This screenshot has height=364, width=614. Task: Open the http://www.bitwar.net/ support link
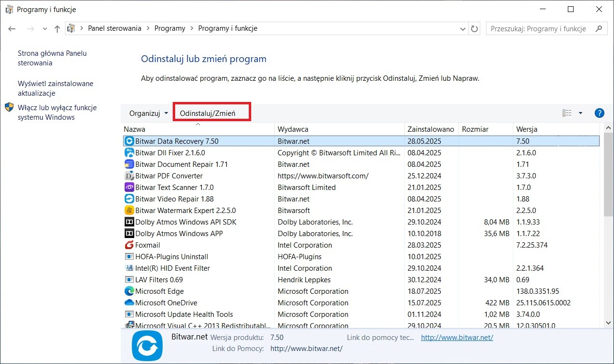click(x=457, y=338)
